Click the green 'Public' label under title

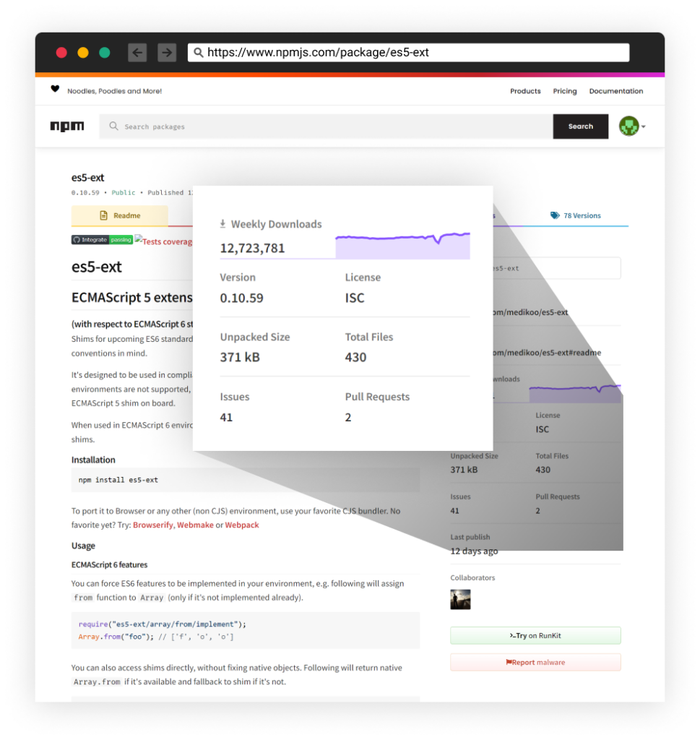[123, 192]
